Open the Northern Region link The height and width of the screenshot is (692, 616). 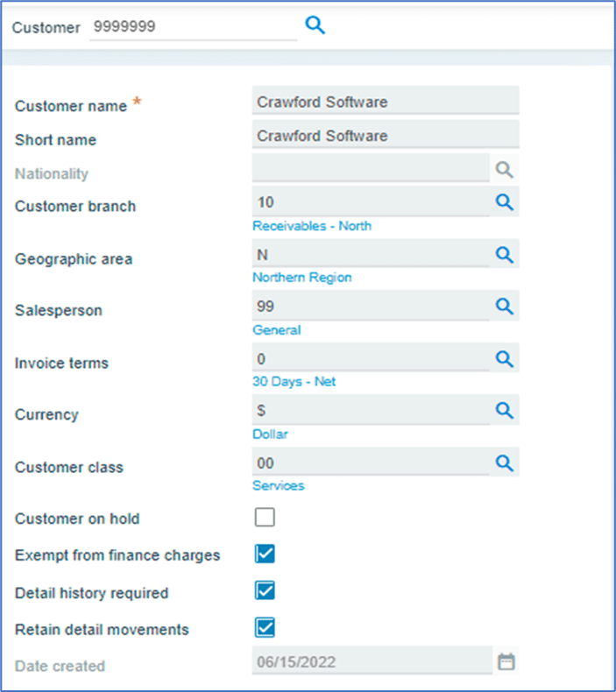(301, 278)
